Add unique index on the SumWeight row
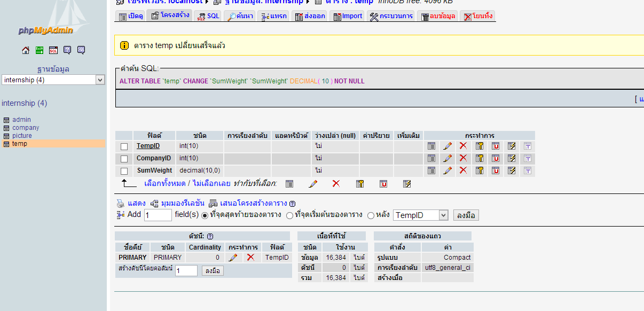 [x=496, y=170]
